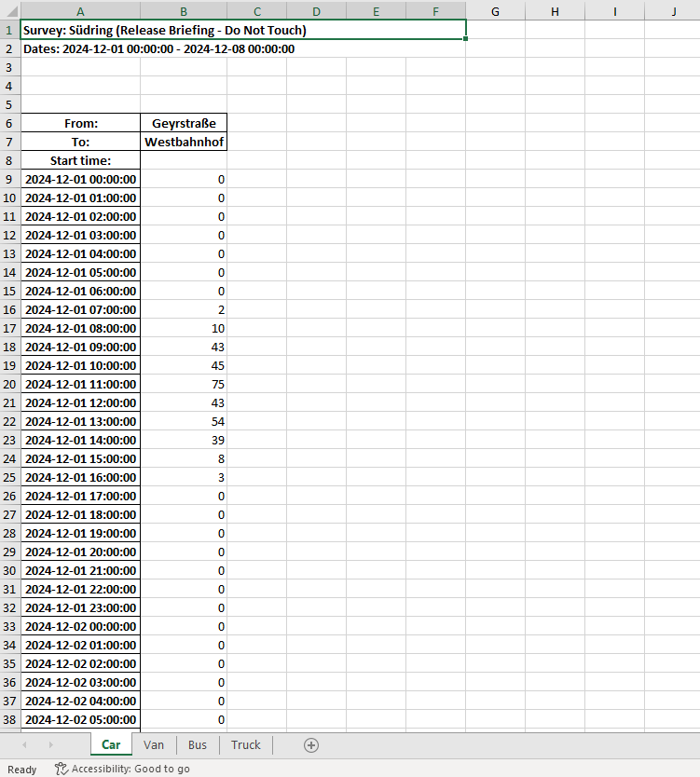Screen dimensions: 700x777
Task: Select column E header
Action: pos(376,11)
